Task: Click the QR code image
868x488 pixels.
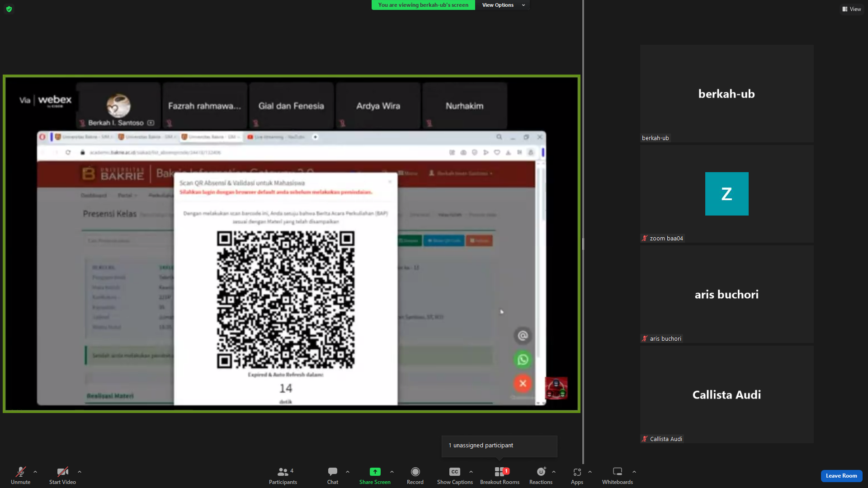Action: (x=286, y=300)
